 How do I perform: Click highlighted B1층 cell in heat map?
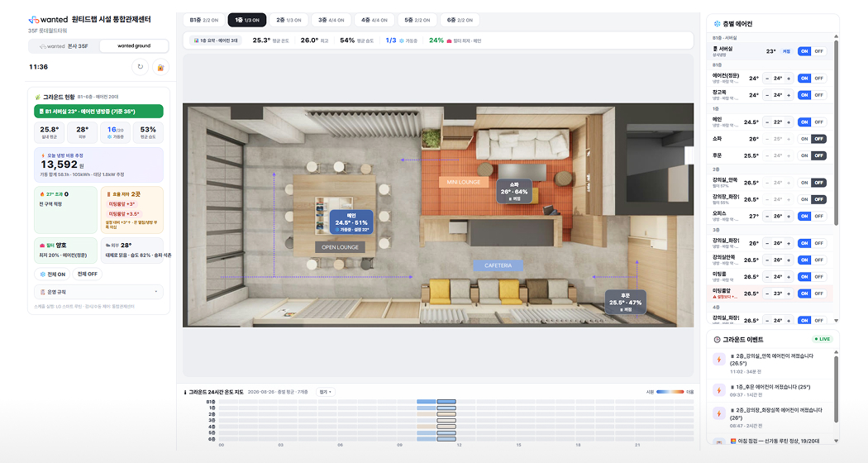click(446, 402)
